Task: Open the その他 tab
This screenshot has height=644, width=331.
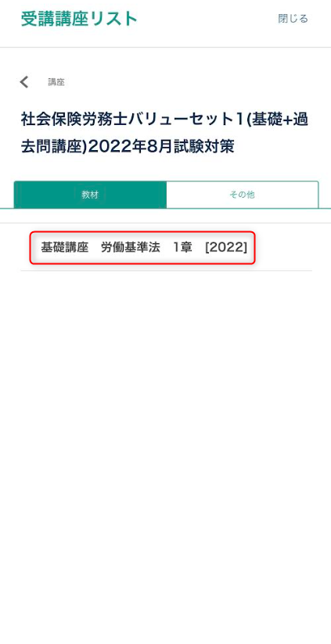Action: point(242,195)
